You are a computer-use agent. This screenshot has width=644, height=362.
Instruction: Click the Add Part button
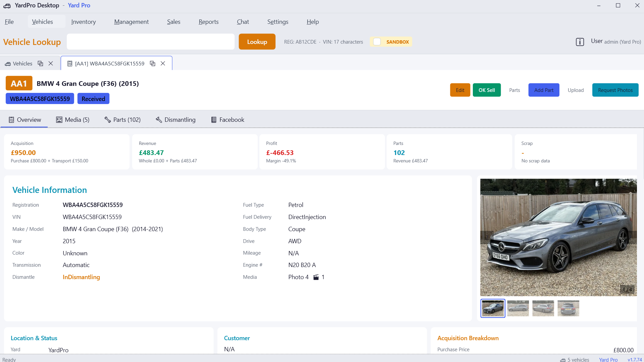(544, 90)
